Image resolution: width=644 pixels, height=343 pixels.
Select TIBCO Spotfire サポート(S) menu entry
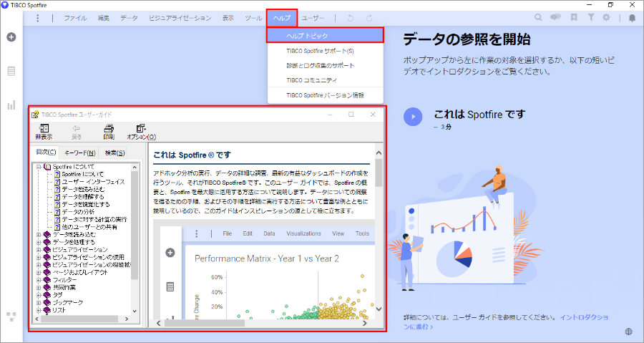point(326,51)
